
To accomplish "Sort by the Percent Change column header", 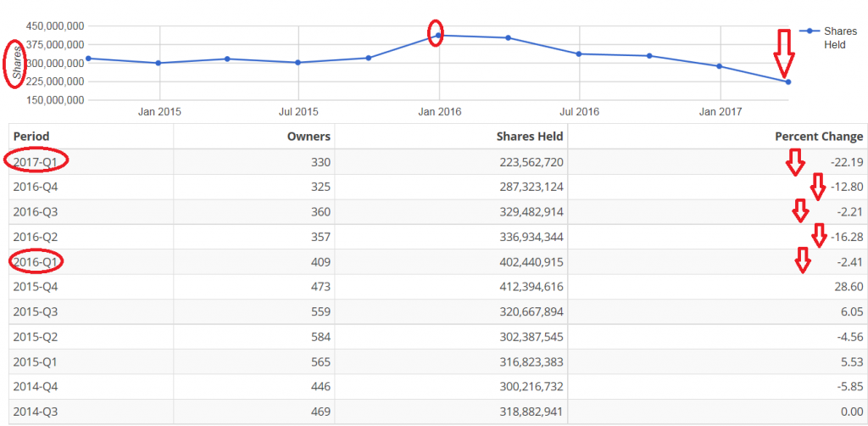I will (x=819, y=137).
